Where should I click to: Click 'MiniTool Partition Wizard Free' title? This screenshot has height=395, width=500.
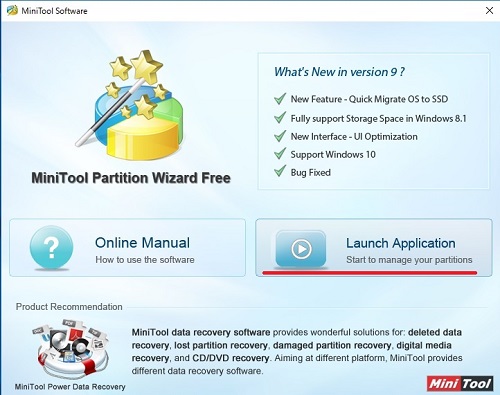pyautogui.click(x=131, y=178)
